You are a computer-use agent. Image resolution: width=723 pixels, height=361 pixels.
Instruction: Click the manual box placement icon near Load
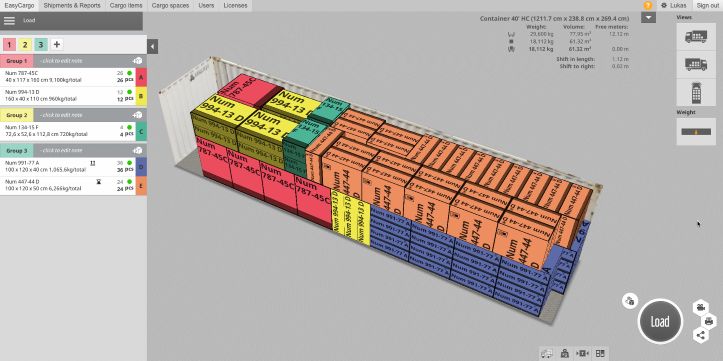(629, 301)
